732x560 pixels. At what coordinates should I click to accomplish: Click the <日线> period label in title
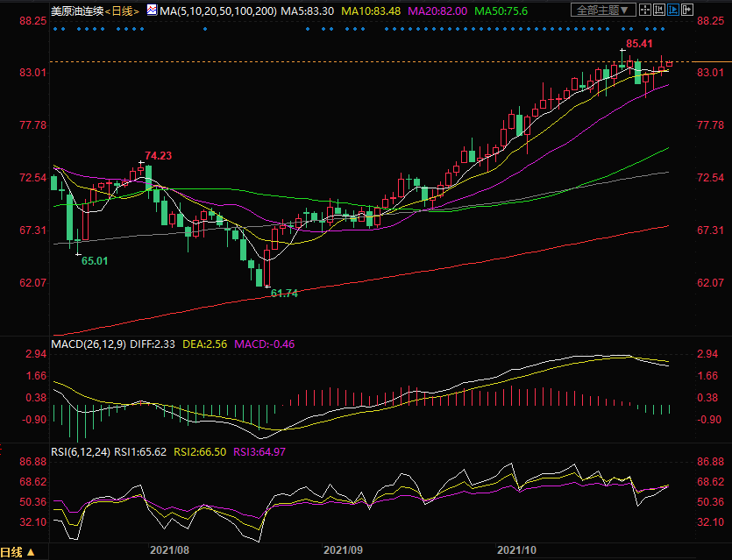click(x=122, y=11)
